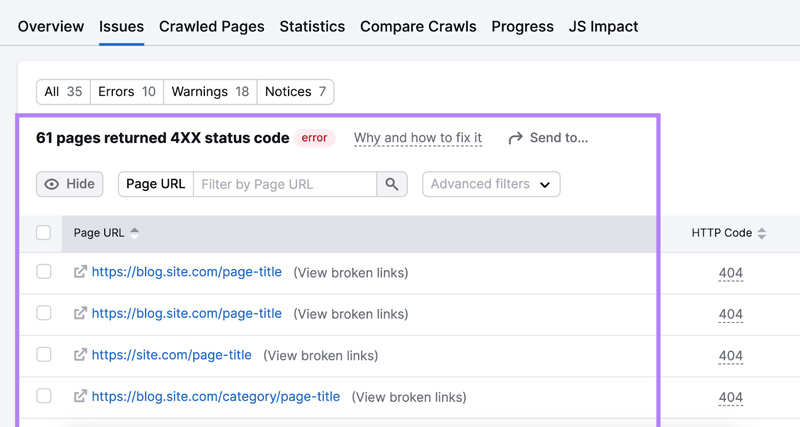Screen dimensions: 800x427
Task: Click the search magnifier icon in URL filter
Action: [x=392, y=184]
